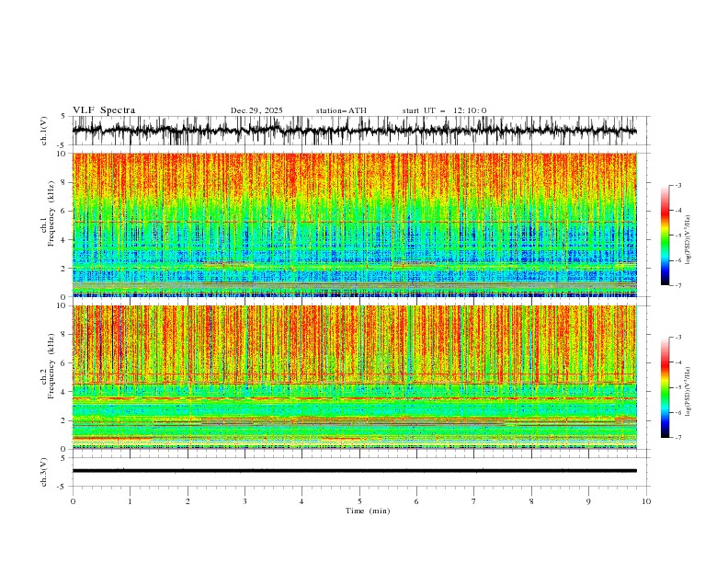
Task: Click time axis tick label "5"
Action: (359, 501)
